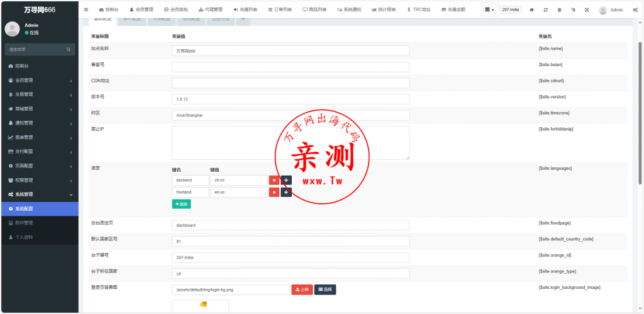
Task: Click the green 追加 button
Action: [181, 205]
